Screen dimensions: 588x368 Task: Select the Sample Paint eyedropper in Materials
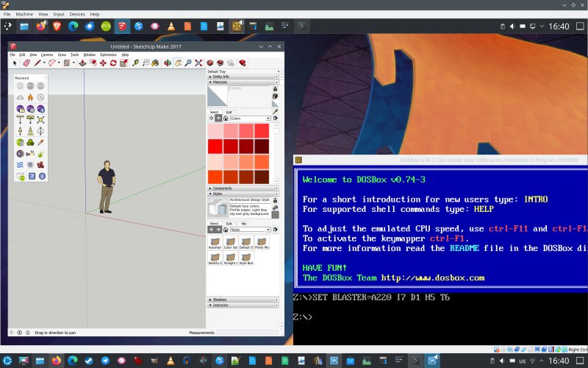pos(275,112)
